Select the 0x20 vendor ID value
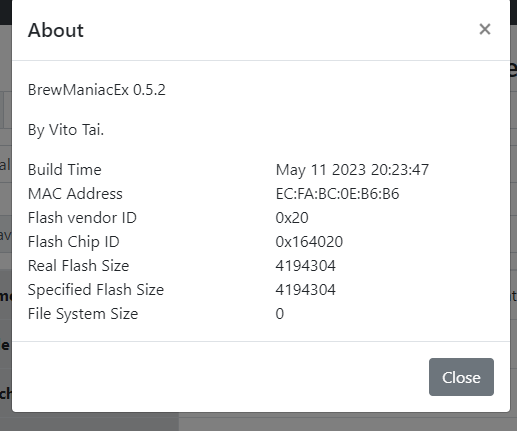 pyautogui.click(x=292, y=218)
